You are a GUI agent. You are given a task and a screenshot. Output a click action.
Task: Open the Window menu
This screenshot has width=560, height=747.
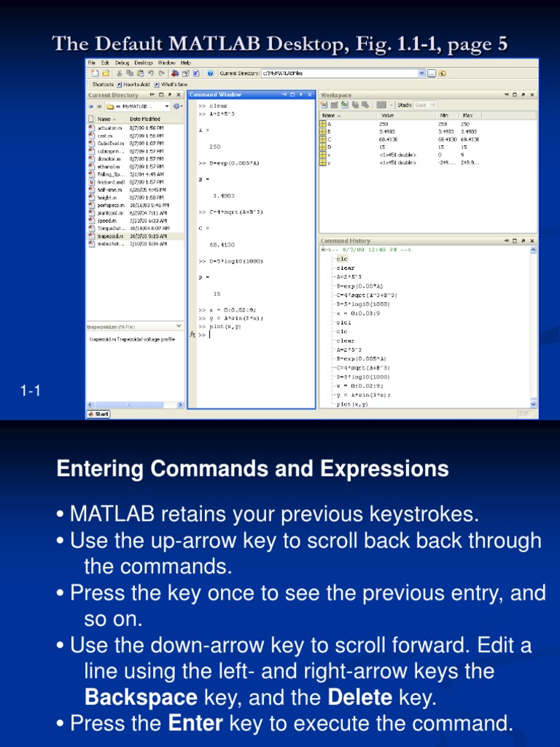click(166, 63)
